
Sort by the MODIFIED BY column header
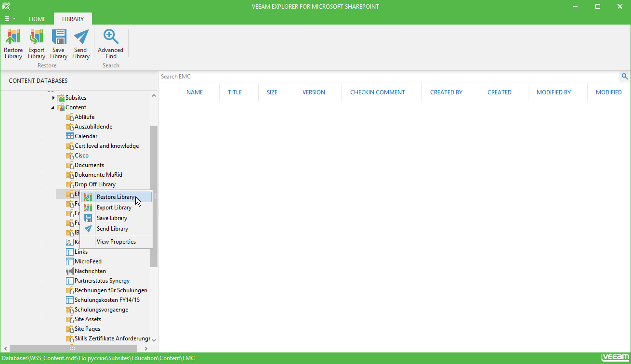click(x=554, y=92)
